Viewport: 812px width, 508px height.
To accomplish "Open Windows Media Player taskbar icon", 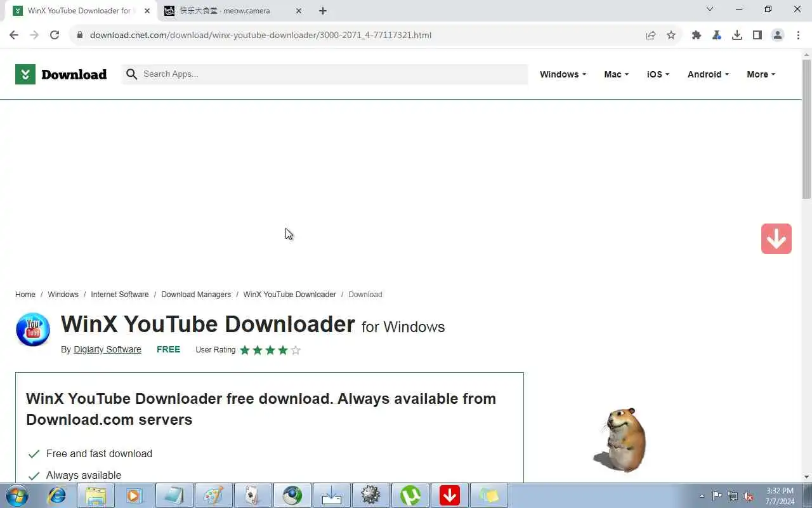I will point(135,495).
